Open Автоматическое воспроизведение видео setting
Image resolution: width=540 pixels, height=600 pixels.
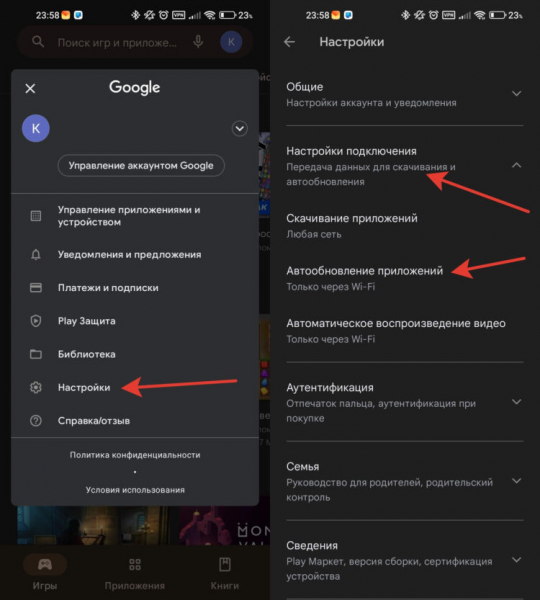tap(405, 331)
